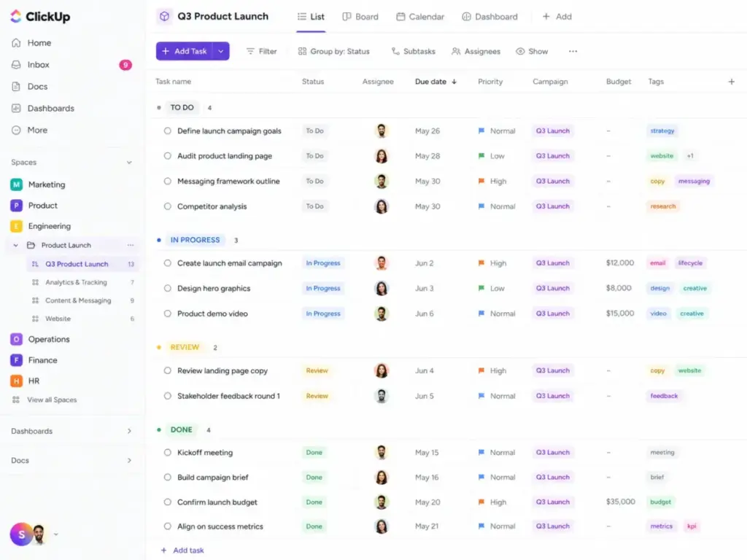This screenshot has width=747, height=560.
Task: Toggle Show options eye button
Action: [x=532, y=52]
